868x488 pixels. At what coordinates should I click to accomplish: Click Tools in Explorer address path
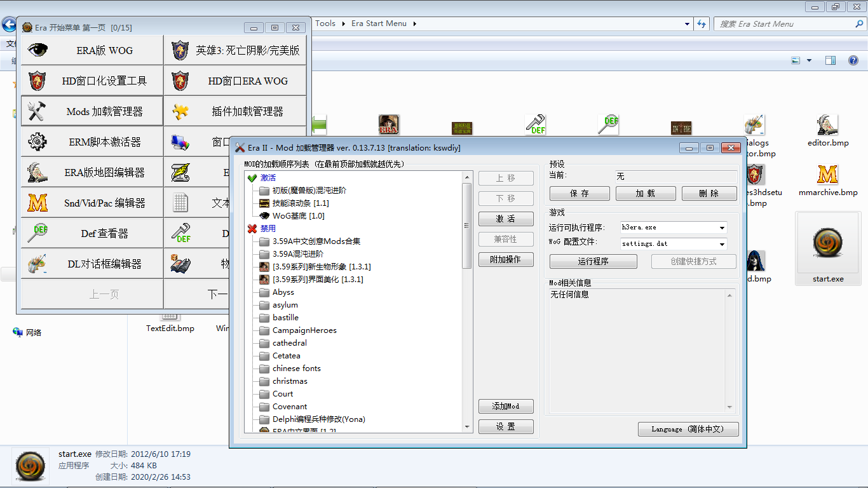[325, 24]
